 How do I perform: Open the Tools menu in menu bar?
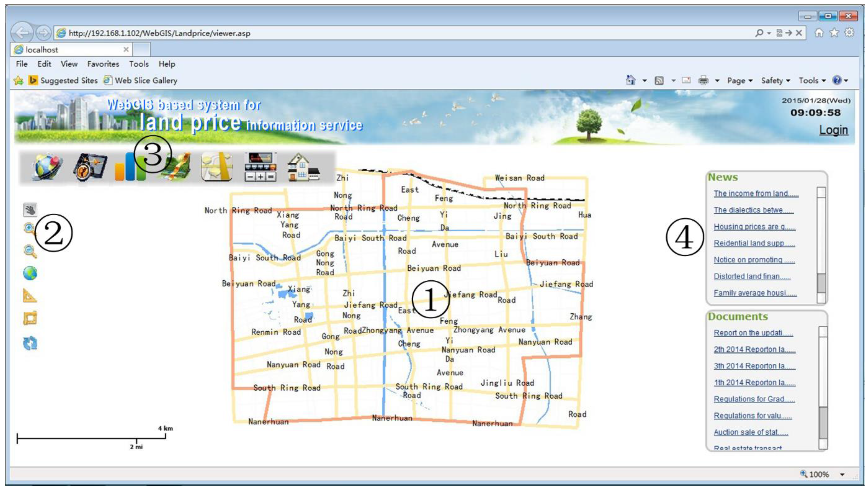(x=139, y=64)
